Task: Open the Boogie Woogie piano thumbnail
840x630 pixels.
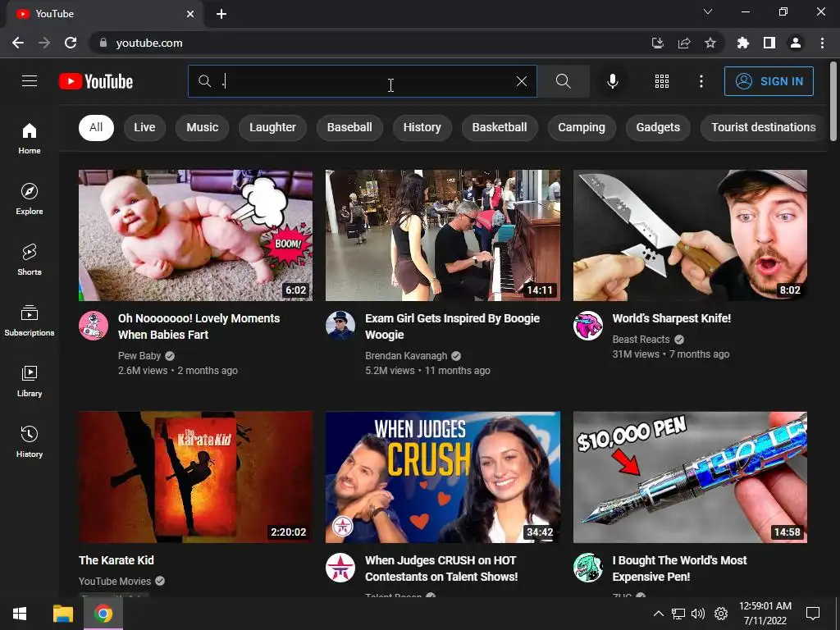Action: (x=443, y=235)
